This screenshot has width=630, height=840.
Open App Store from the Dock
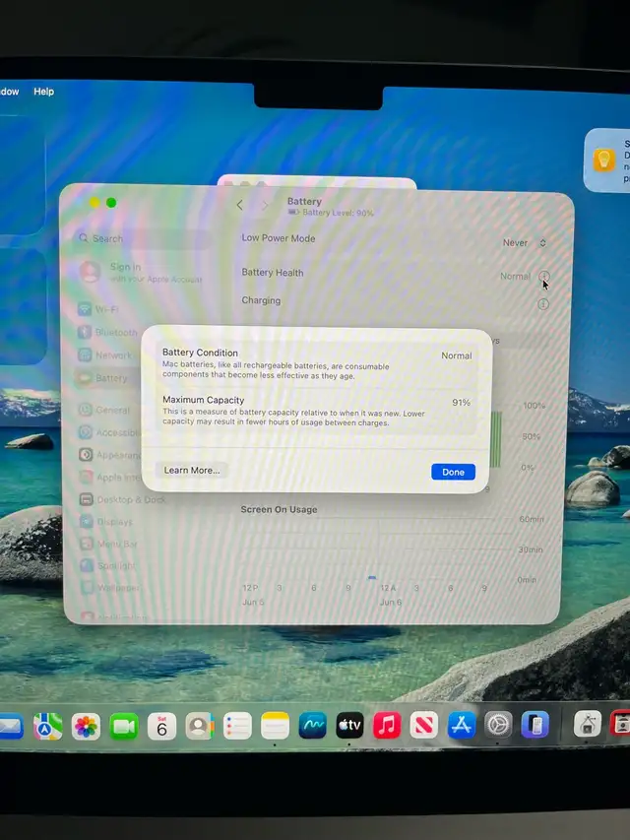coord(462,726)
